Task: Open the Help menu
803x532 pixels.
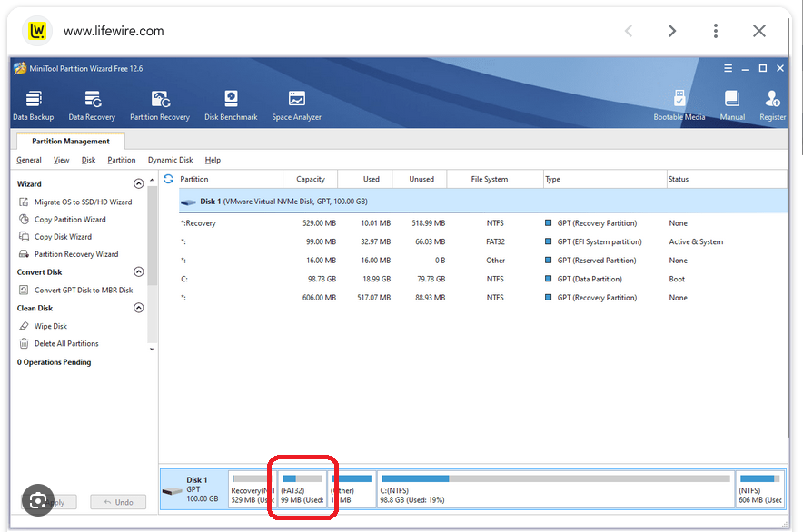Action: (x=213, y=161)
